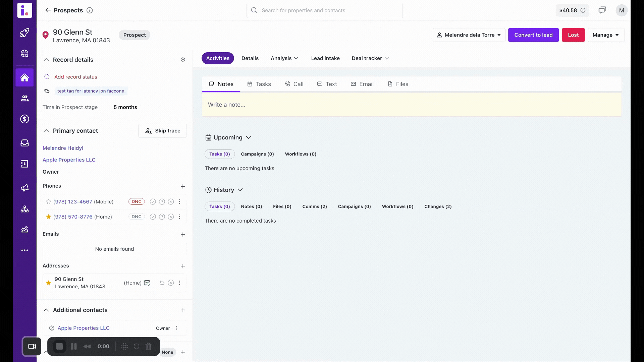Mark (978) 570-8776 wrong with the X icon
The image size is (644, 362).
[171, 217]
